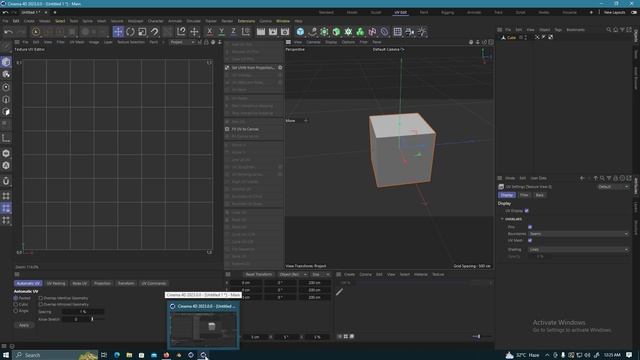Click the green subdivision generator icon

[336, 31]
